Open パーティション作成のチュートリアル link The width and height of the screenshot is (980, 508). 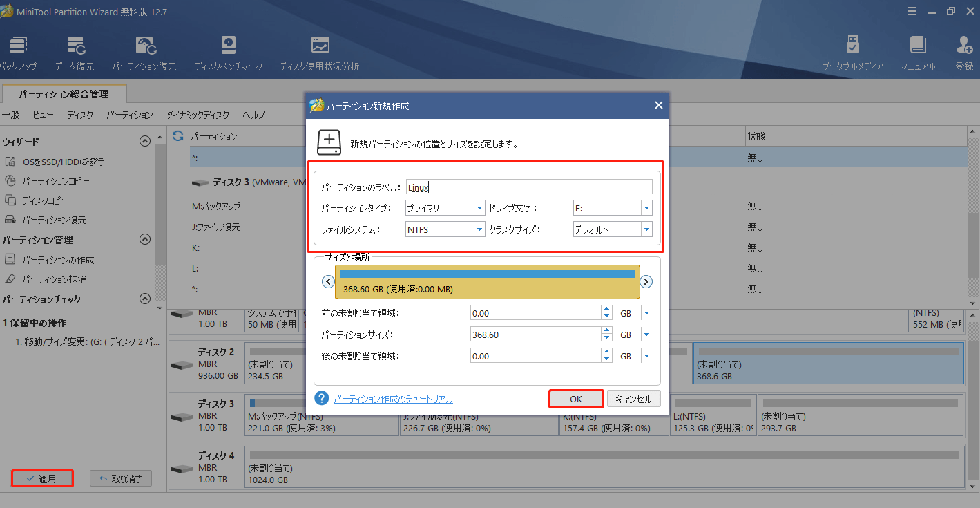(x=393, y=399)
